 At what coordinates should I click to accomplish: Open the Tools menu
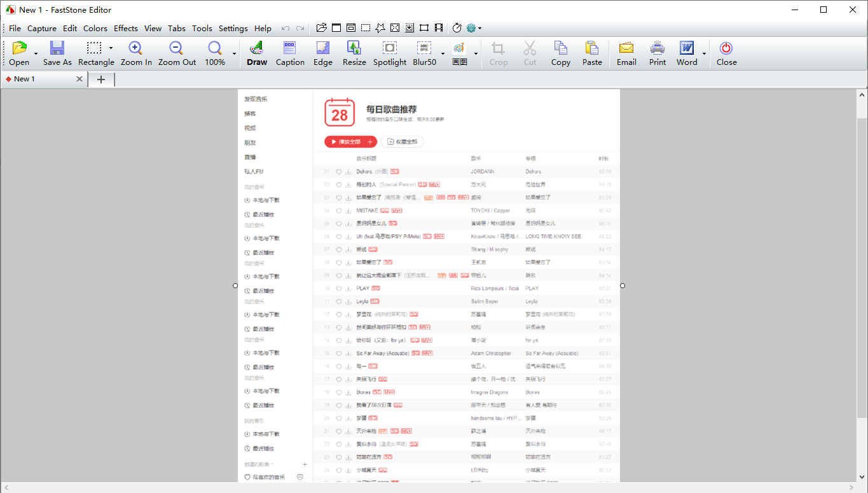202,28
